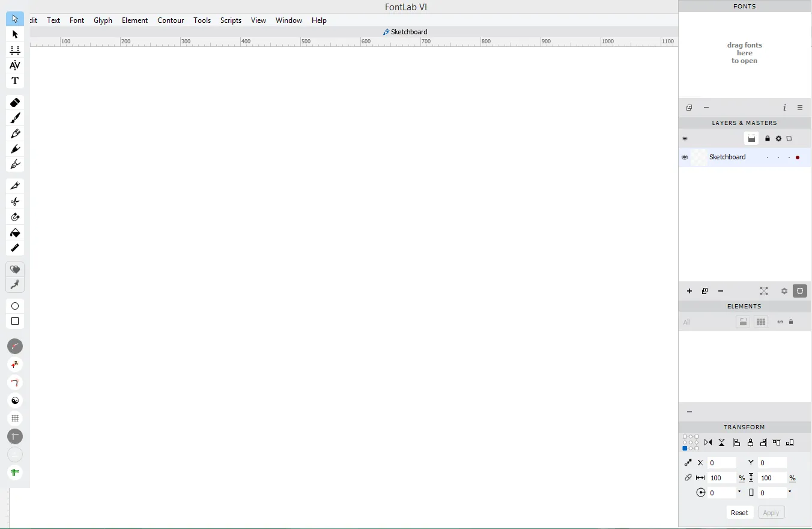The width and height of the screenshot is (812, 529).
Task: Select the Eraser tool
Action: [15, 103]
